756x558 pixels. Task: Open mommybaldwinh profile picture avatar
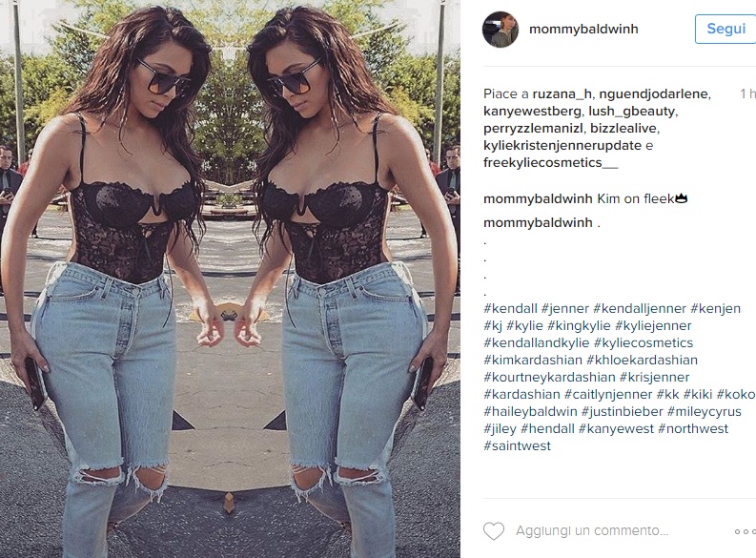click(x=501, y=30)
